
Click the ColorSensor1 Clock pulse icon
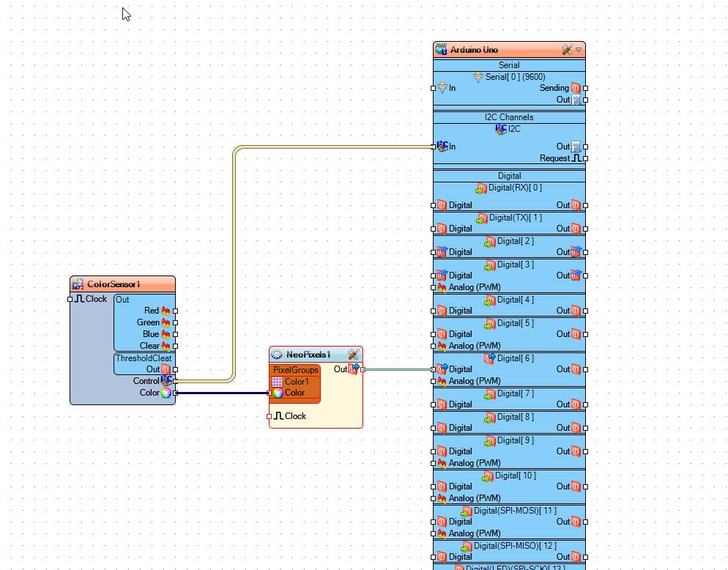(x=79, y=299)
